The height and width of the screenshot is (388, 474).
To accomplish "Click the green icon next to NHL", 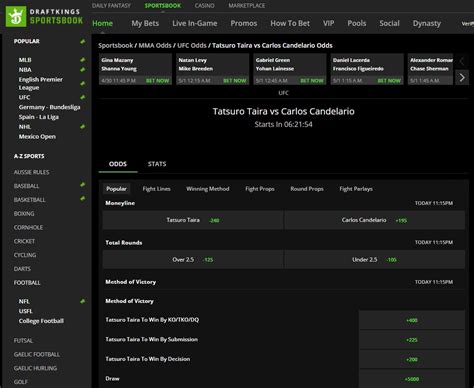I will (x=83, y=127).
